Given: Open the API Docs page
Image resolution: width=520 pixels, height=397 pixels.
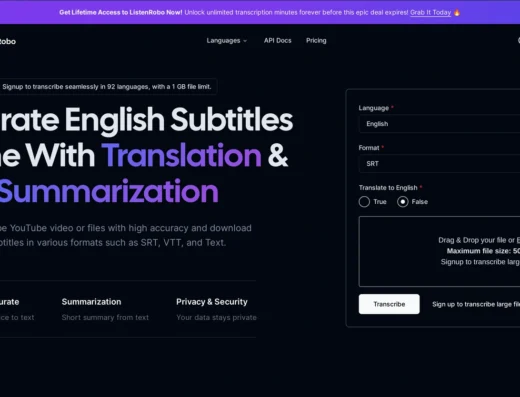Looking at the screenshot, I should [x=278, y=41].
